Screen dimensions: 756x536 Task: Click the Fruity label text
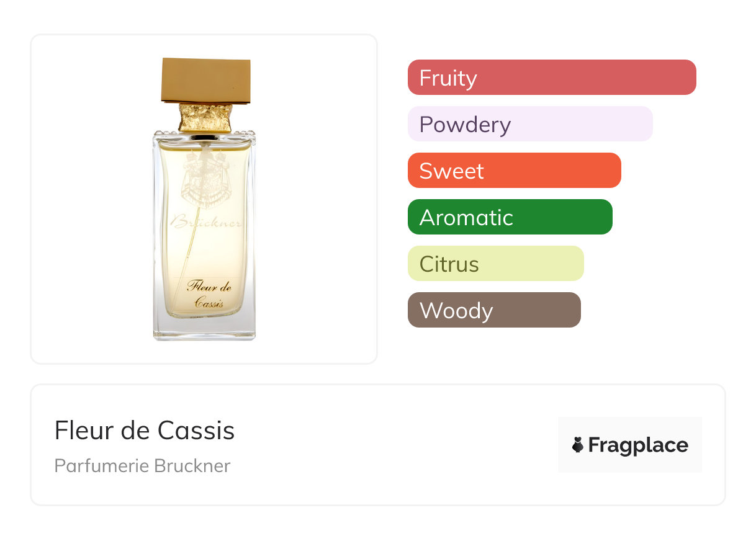coord(448,78)
